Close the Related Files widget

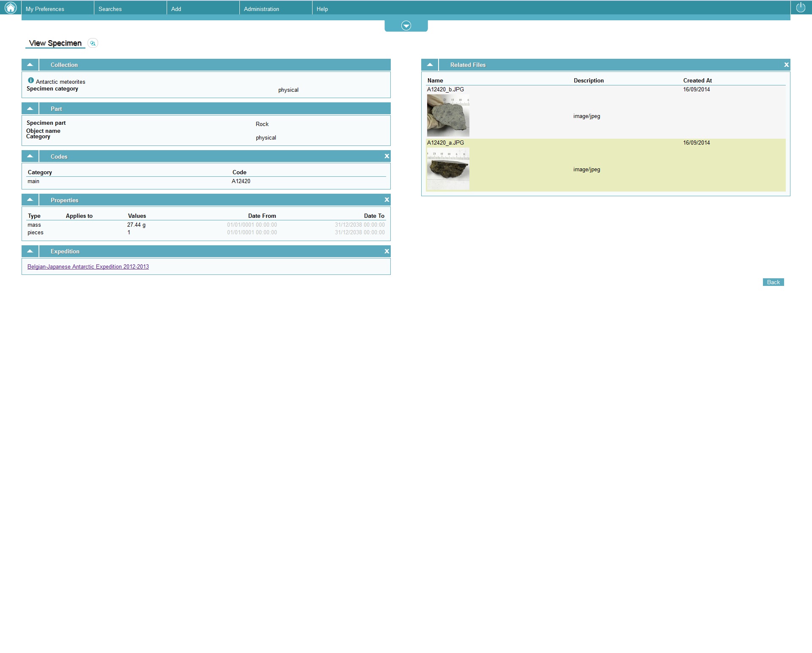coord(786,65)
